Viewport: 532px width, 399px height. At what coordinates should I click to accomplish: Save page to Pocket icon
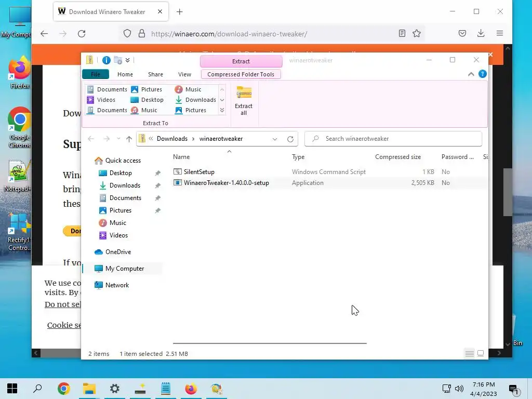[x=462, y=33]
